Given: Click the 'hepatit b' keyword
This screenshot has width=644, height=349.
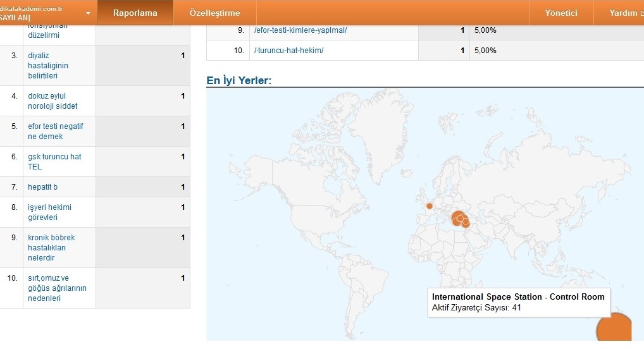Looking at the screenshot, I should tap(43, 187).
